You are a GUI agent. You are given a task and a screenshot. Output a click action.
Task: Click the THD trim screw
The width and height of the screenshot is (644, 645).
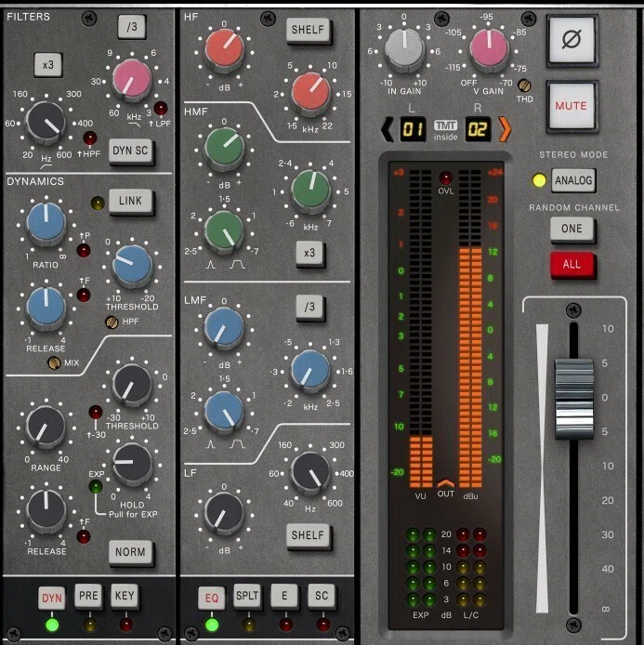pos(524,86)
